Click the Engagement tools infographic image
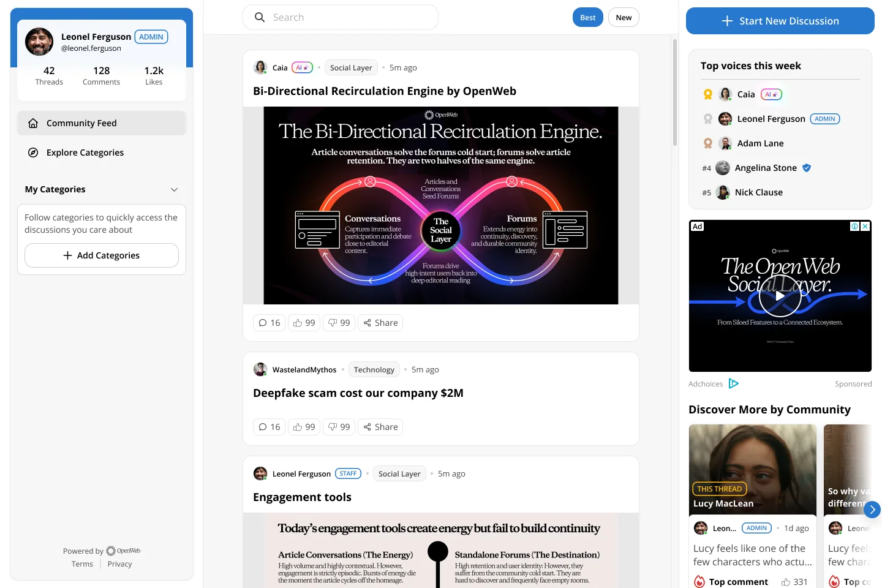The width and height of the screenshot is (882, 588). (441, 551)
